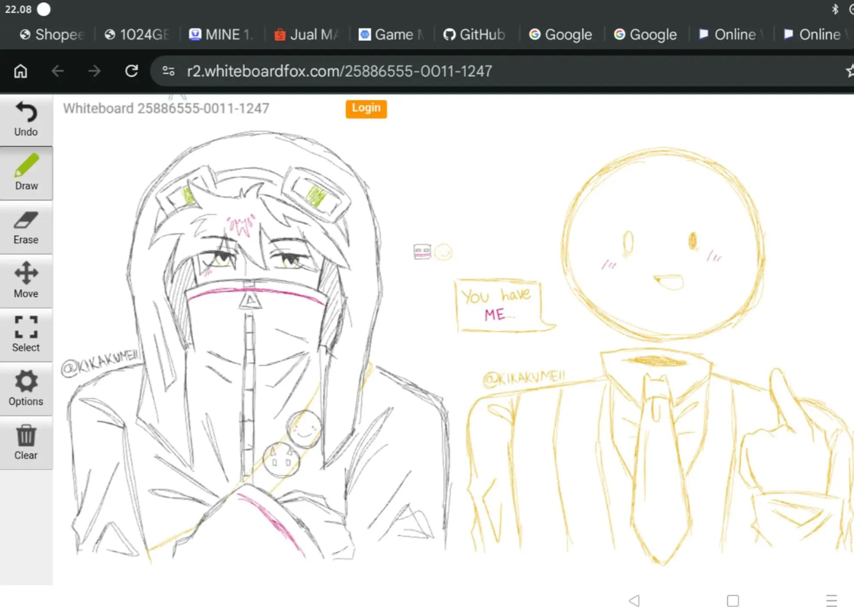
Task: Open the second Google bookmark
Action: [x=645, y=34]
